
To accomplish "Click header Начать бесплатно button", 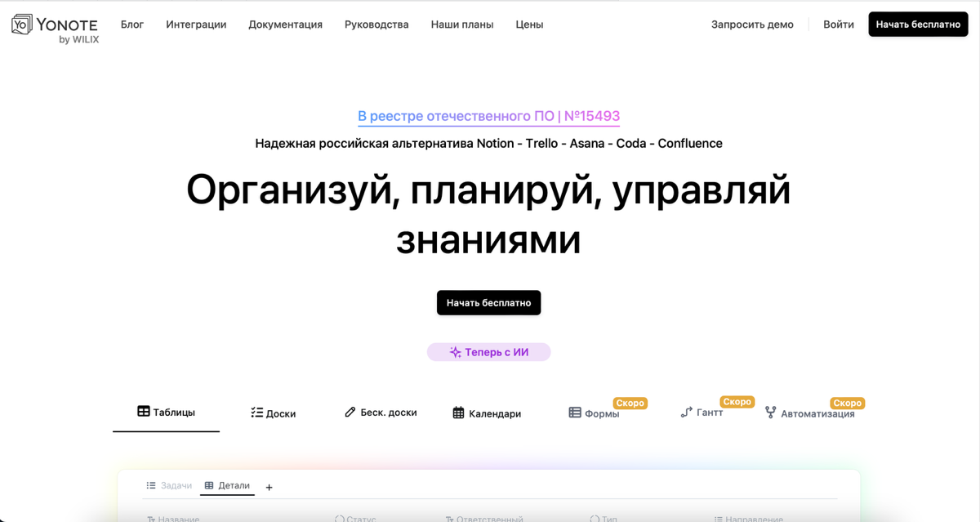I will (919, 25).
